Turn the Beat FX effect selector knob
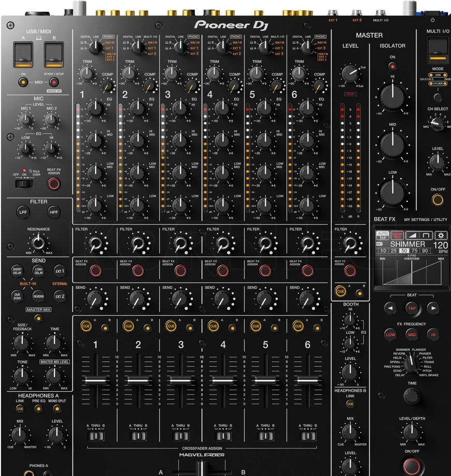Image resolution: width=451 pixels, height=476 pixels. pyautogui.click(x=412, y=364)
